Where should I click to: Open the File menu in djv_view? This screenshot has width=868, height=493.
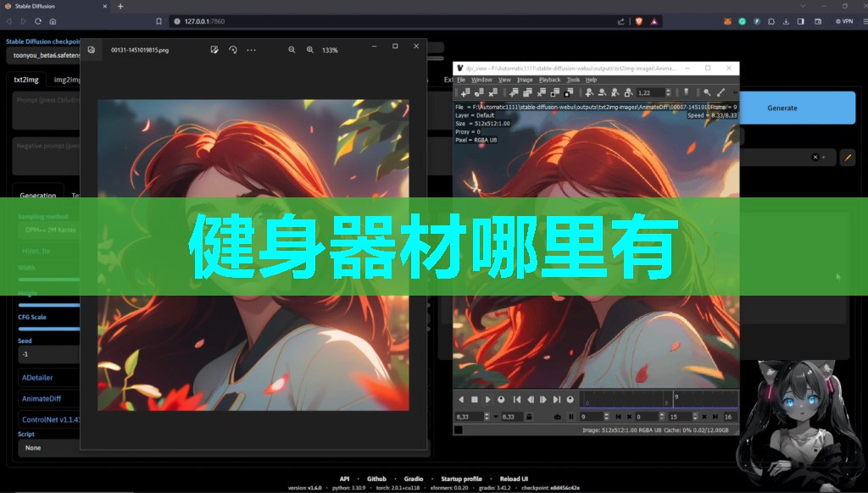click(x=460, y=80)
